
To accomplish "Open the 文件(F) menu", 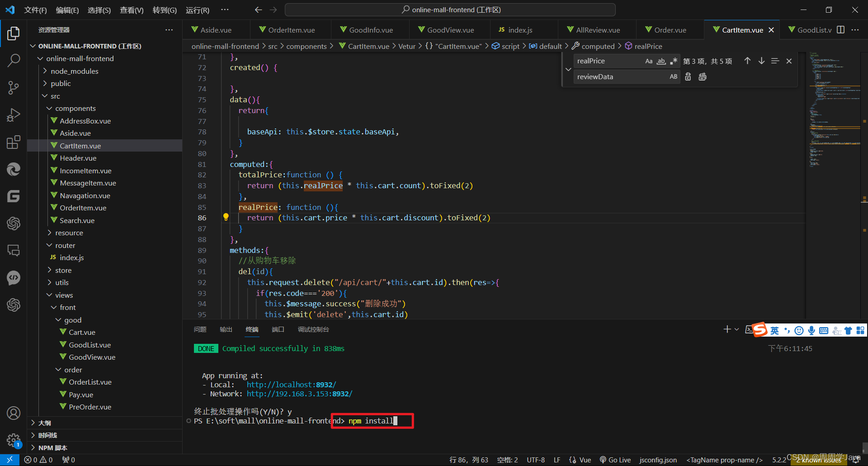I will (x=35, y=10).
